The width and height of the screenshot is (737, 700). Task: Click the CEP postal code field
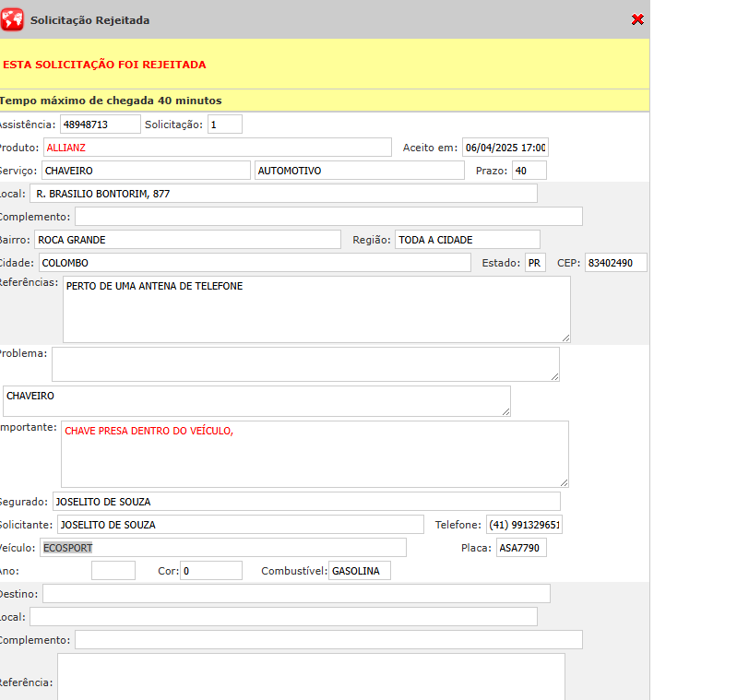(615, 263)
